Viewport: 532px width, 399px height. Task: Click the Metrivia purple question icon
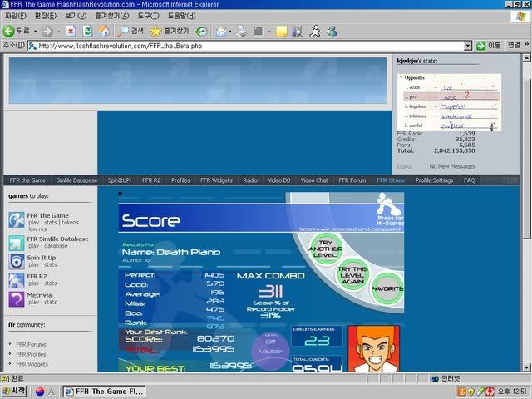pyautogui.click(x=17, y=299)
